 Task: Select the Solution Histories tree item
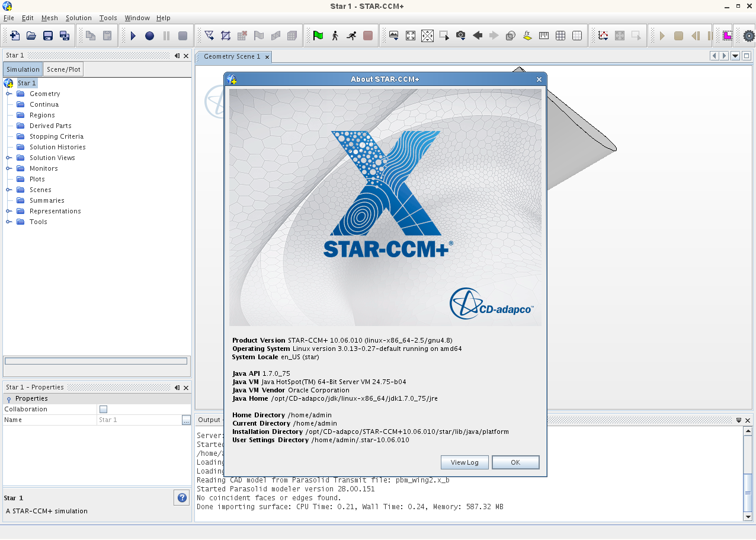[x=57, y=147]
